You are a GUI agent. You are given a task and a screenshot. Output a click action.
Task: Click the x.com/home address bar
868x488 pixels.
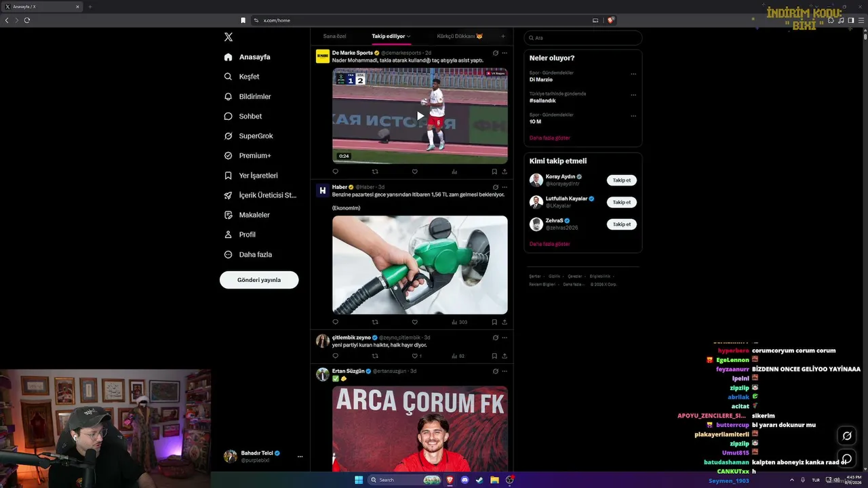pyautogui.click(x=420, y=20)
